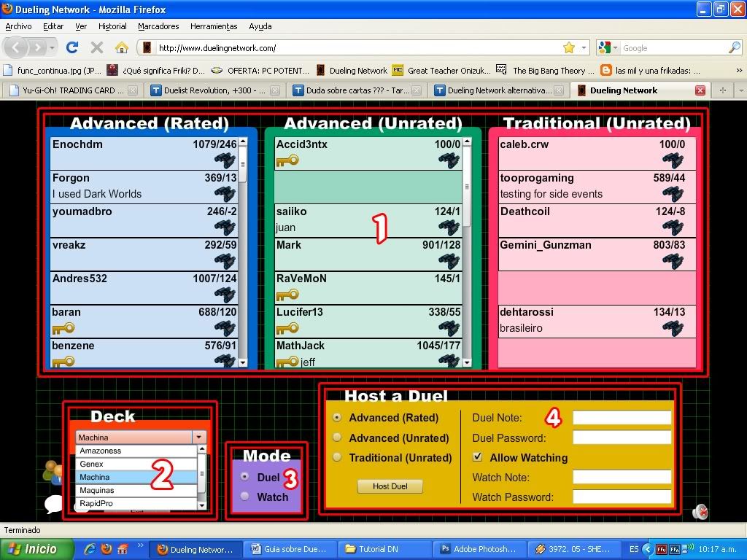The image size is (747, 560).
Task: Open the chat speech bubble icon
Action: 53,504
